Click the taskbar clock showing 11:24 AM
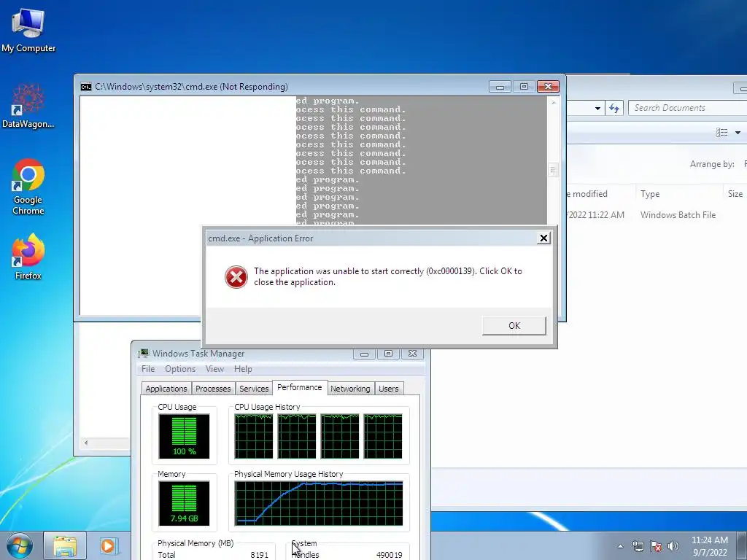This screenshot has width=747, height=560. click(x=709, y=546)
